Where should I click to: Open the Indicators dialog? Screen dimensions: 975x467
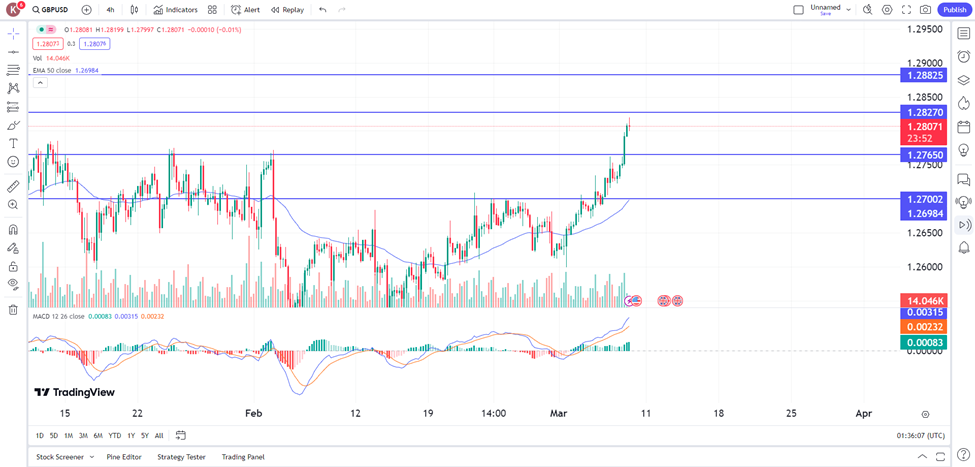[x=175, y=10]
